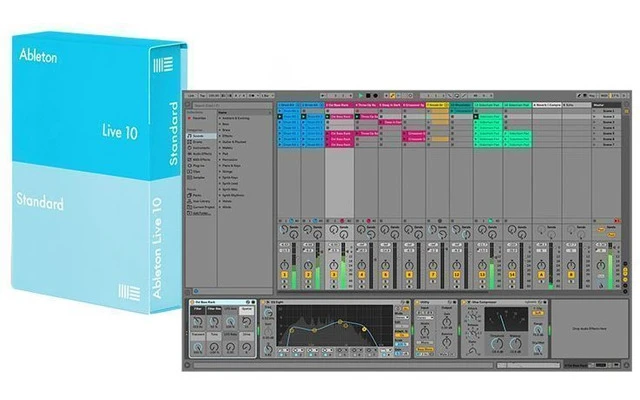Image resolution: width=640 pixels, height=400 pixels.
Task: Click the Master track volume fader
Action: (x=611, y=266)
